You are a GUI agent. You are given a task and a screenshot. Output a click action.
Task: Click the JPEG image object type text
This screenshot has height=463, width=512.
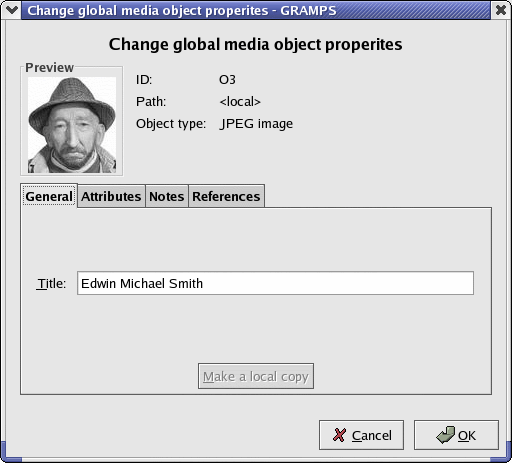[256, 124]
